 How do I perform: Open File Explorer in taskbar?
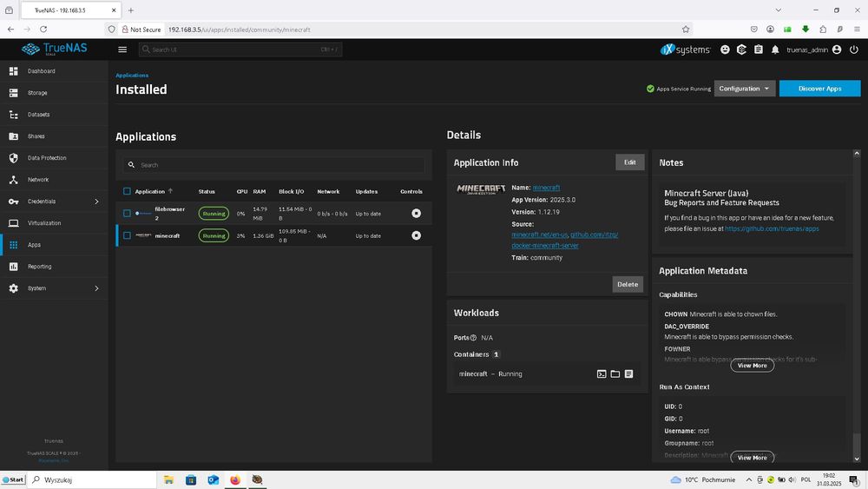tap(169, 479)
